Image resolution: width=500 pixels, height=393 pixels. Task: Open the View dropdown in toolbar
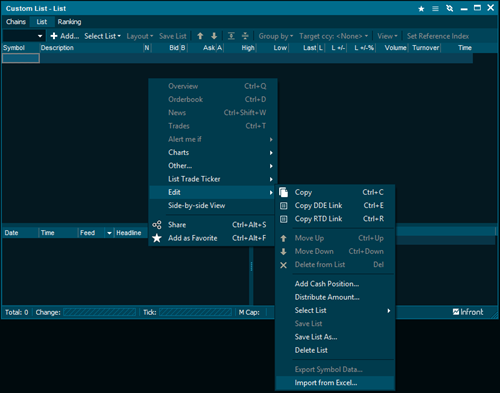point(387,36)
